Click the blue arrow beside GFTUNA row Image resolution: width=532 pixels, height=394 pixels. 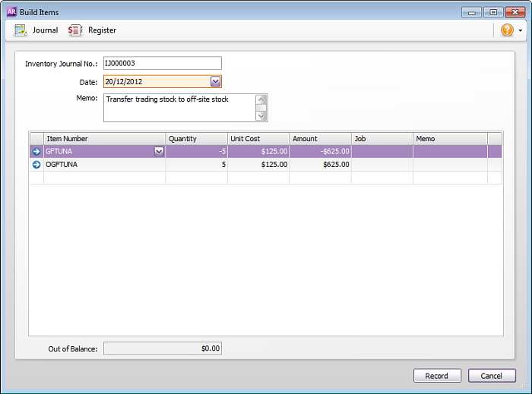(x=36, y=152)
